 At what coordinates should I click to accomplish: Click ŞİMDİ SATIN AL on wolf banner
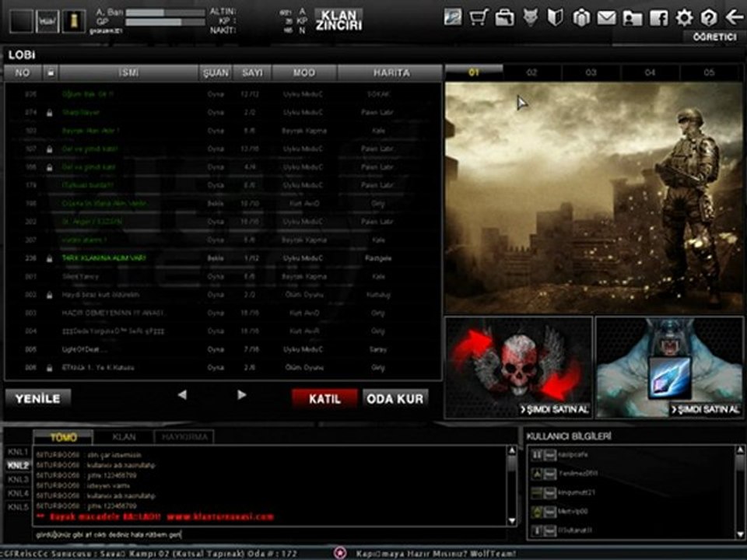coord(705,410)
